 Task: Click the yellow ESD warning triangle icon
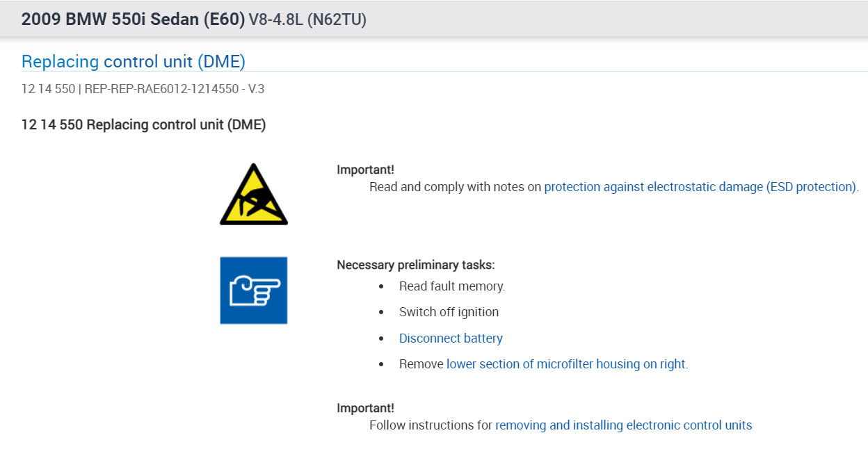pyautogui.click(x=254, y=195)
